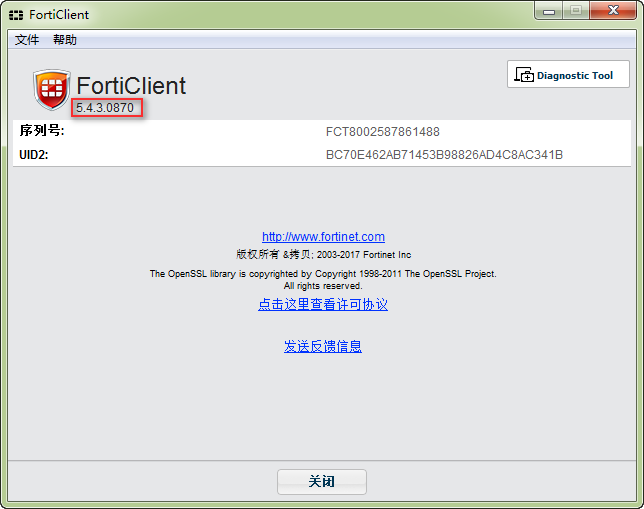Open the 发送反馈信息 feedback link
This screenshot has width=644, height=509.
(323, 346)
